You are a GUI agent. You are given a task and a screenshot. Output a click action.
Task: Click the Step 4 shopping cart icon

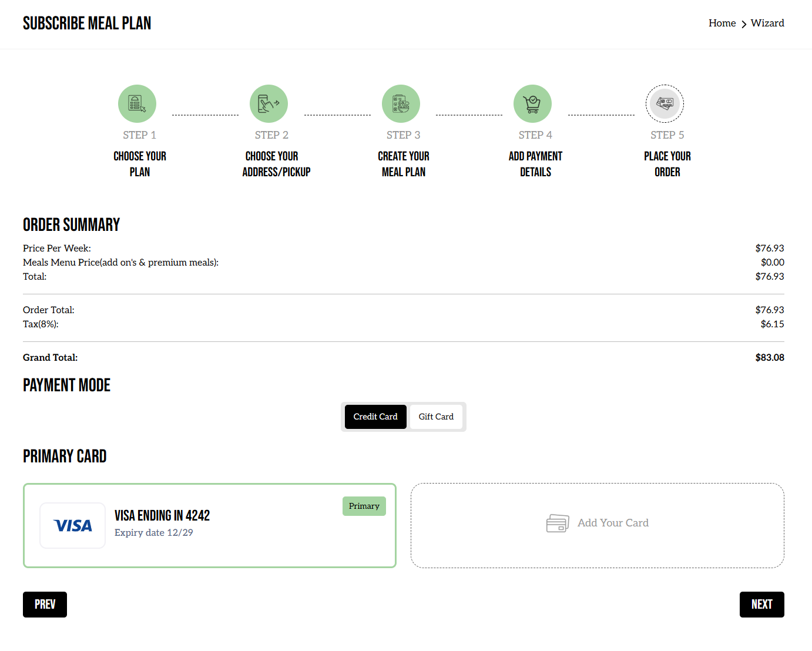tap(532, 104)
